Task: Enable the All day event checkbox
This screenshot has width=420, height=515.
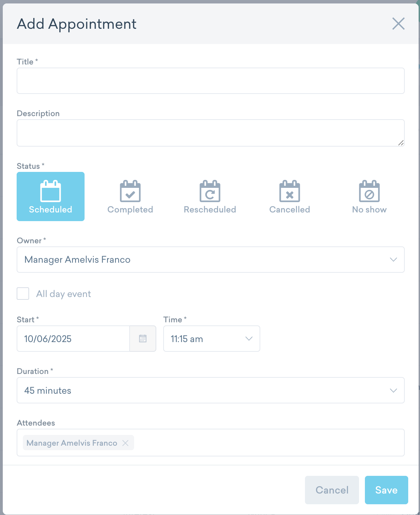Action: (x=23, y=294)
